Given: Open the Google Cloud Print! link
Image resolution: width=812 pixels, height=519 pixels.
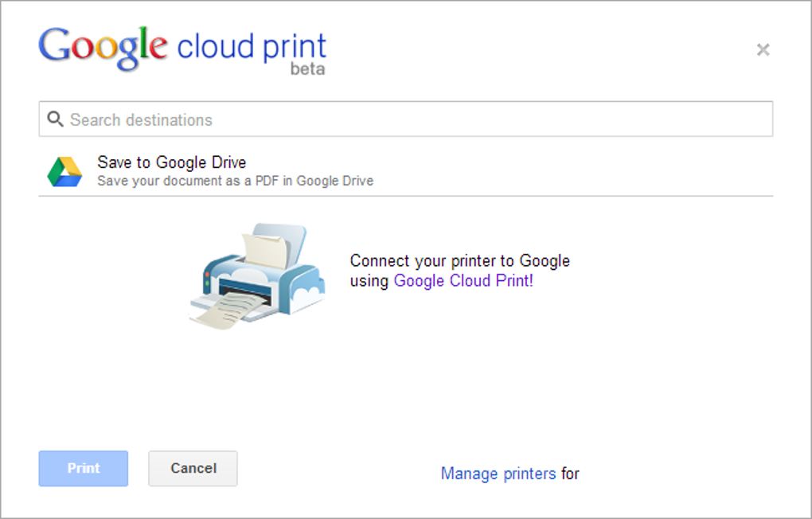Looking at the screenshot, I should click(463, 280).
